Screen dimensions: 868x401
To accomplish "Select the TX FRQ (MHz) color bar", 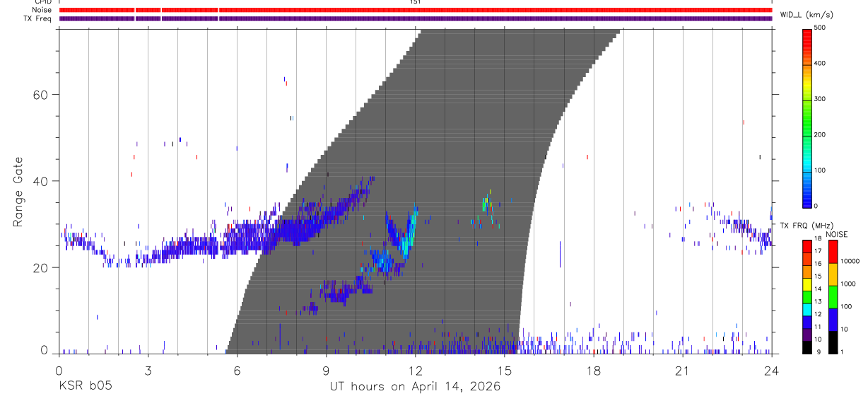I will pos(807,296).
